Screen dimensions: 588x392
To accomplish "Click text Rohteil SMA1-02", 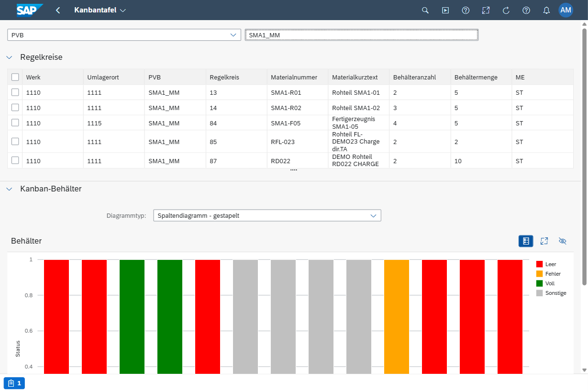I will pos(356,108).
